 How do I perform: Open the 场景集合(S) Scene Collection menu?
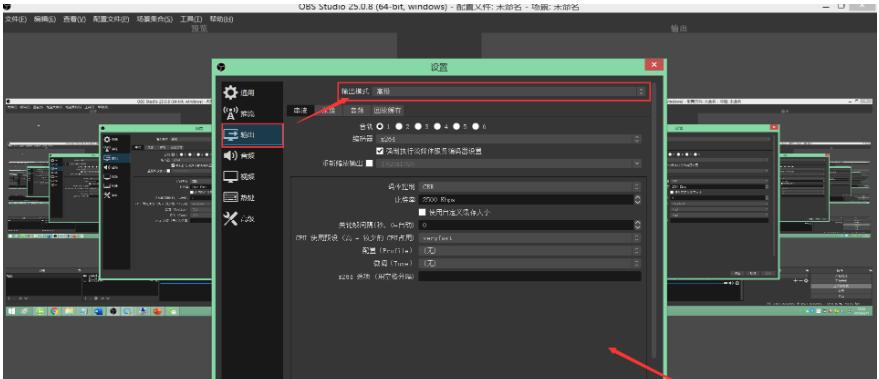pyautogui.click(x=155, y=19)
